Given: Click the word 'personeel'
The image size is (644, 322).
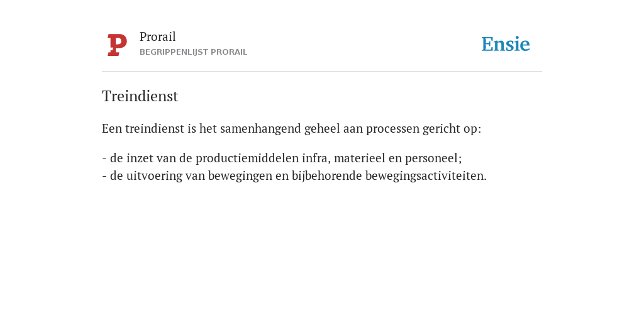Looking at the screenshot, I should pyautogui.click(x=432, y=158).
